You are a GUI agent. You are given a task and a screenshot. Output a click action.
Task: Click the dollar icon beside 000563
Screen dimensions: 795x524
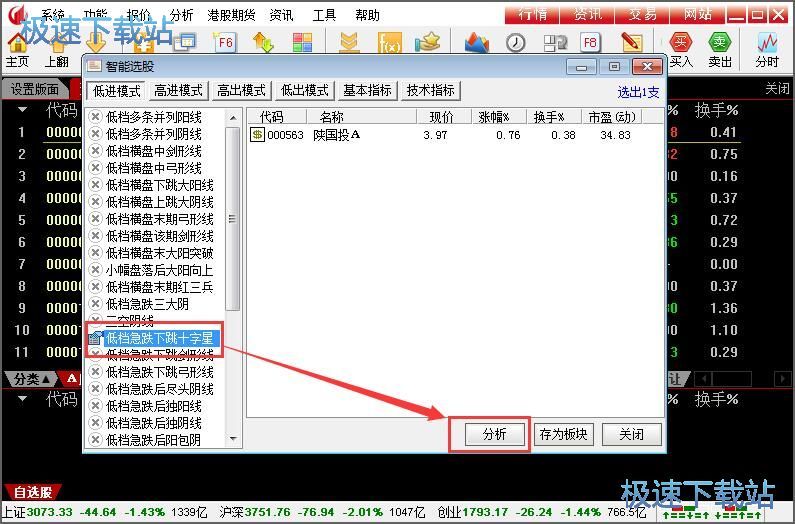coord(258,135)
